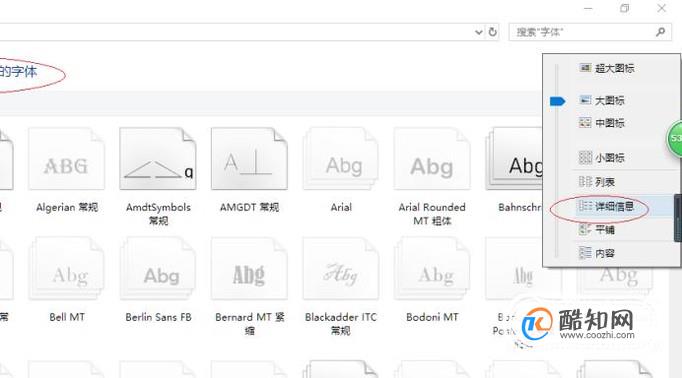Click the green circular 53 floating badge
The image size is (682, 378).
click(x=675, y=139)
